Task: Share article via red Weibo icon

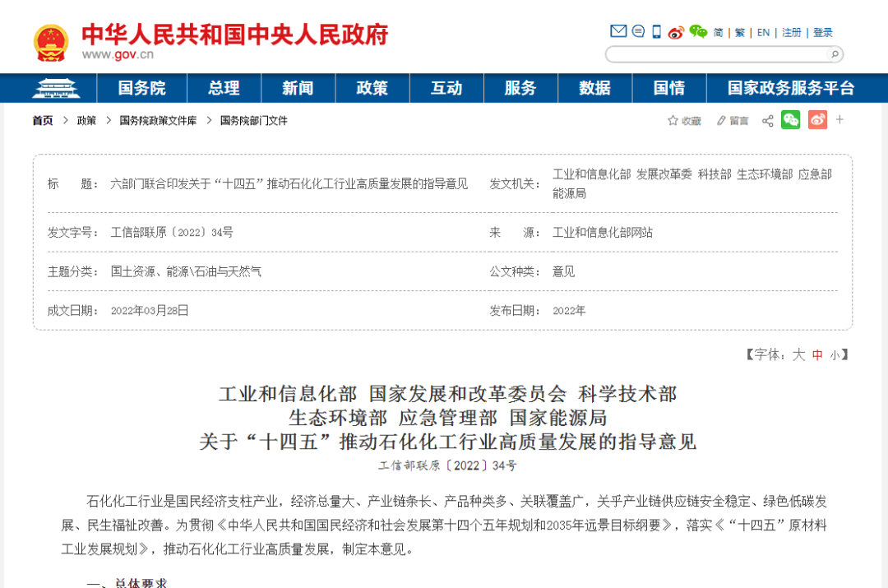Action: [817, 119]
